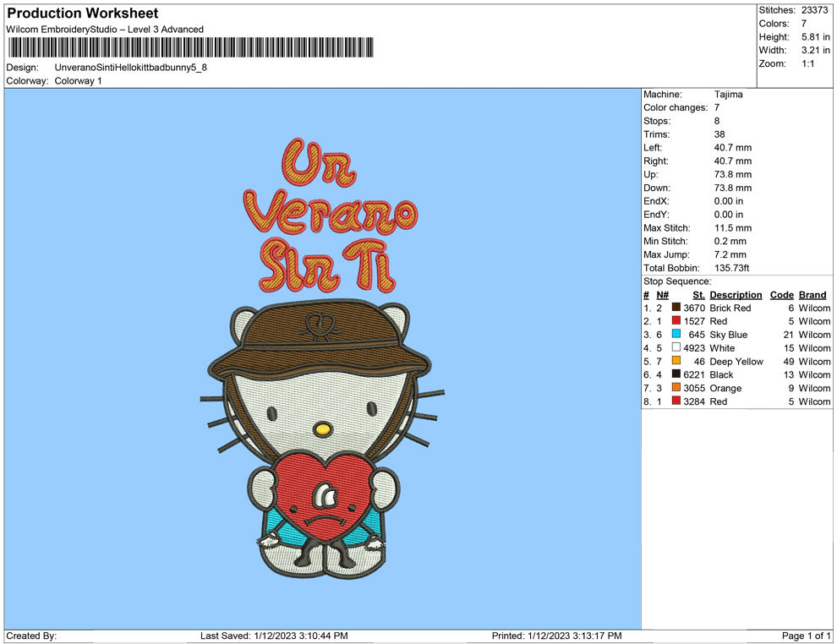
Task: Click the N# column header
Action: [x=663, y=295]
